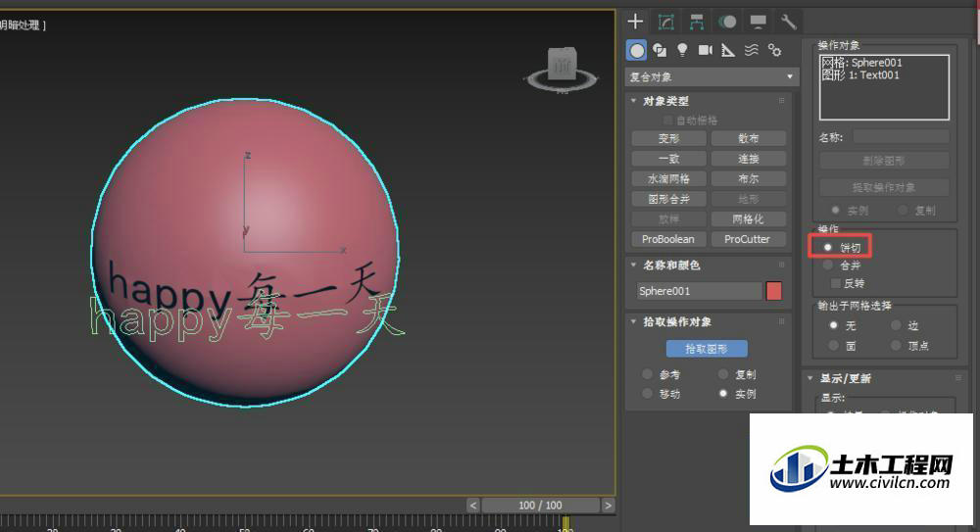The height and width of the screenshot is (532, 980).
Task: Select 图形 1: Text001 operand
Action: coord(860,75)
